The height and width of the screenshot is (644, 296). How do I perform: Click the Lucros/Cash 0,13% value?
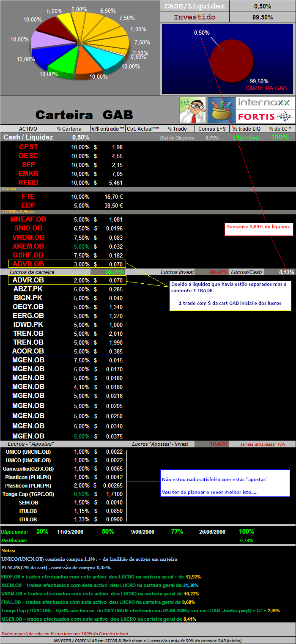pos(287,272)
